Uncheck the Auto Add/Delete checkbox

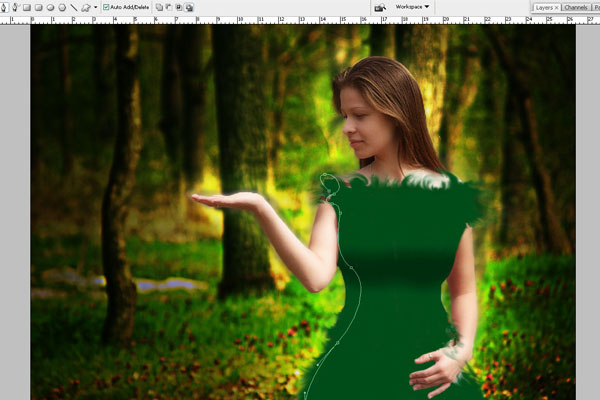click(x=106, y=7)
